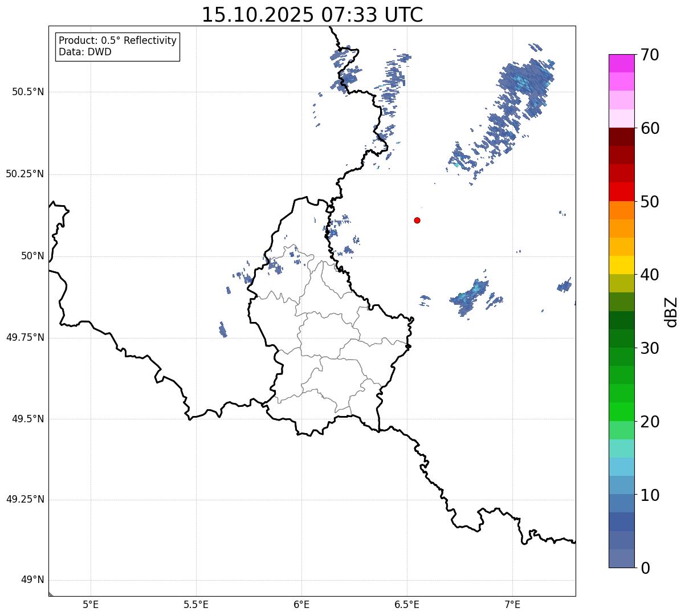Screen dimensions: 685x616
Task: Click the longitude label 7°E
Action: (512, 604)
